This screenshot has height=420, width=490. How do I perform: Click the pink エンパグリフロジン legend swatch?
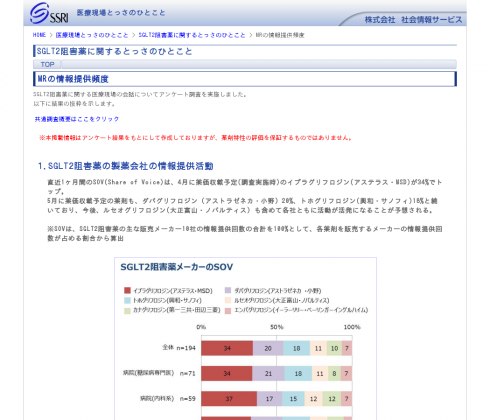(228, 310)
